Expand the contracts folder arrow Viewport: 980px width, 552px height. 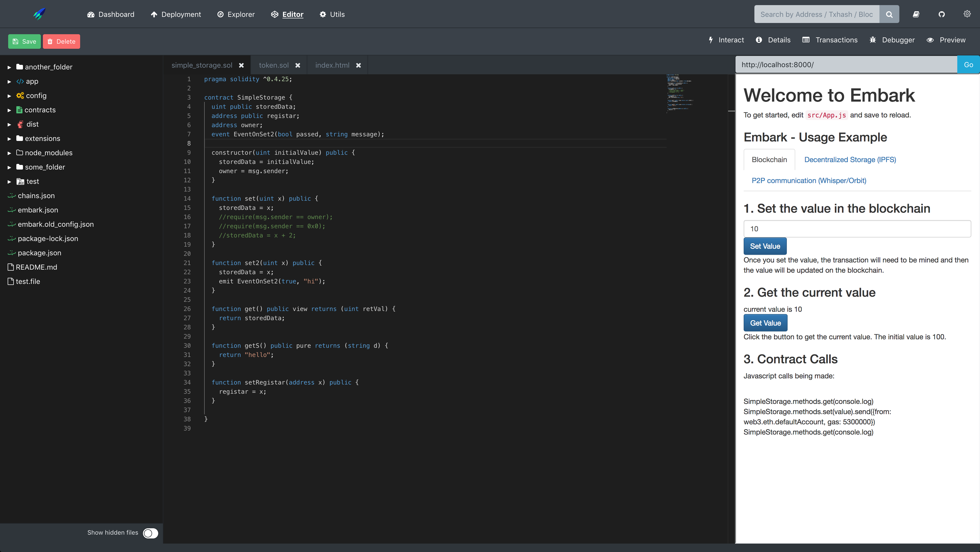click(9, 110)
